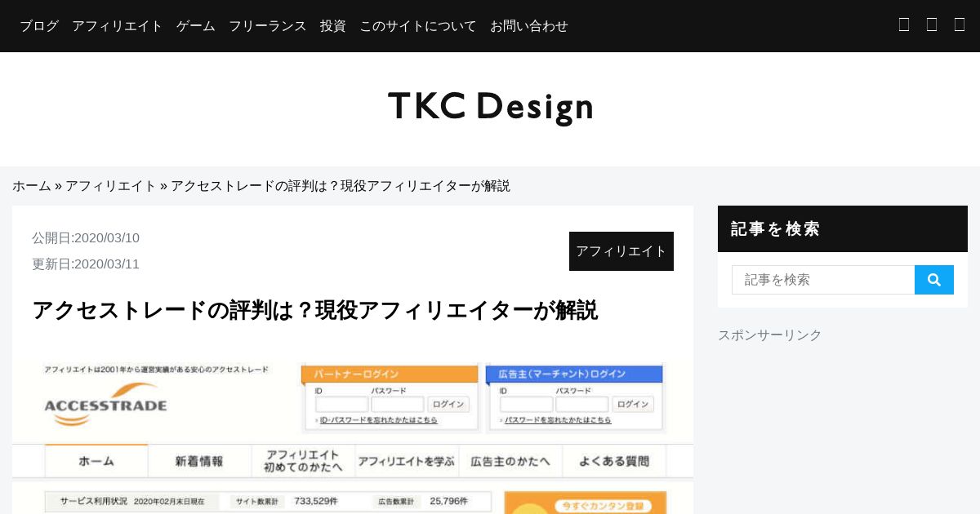Viewport: 980px width, 514px height.
Task: Open the ACCESSTRADE featured article image
Action: tap(353, 436)
